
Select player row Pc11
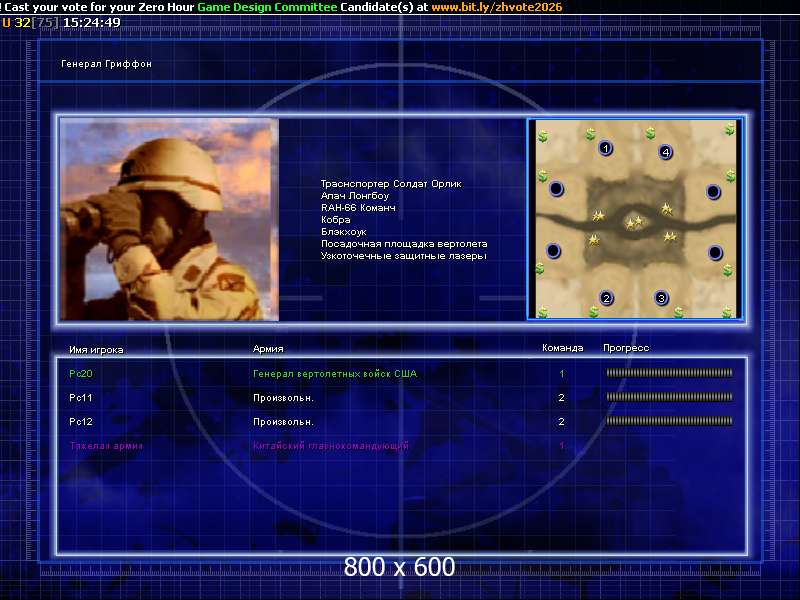tap(81, 398)
